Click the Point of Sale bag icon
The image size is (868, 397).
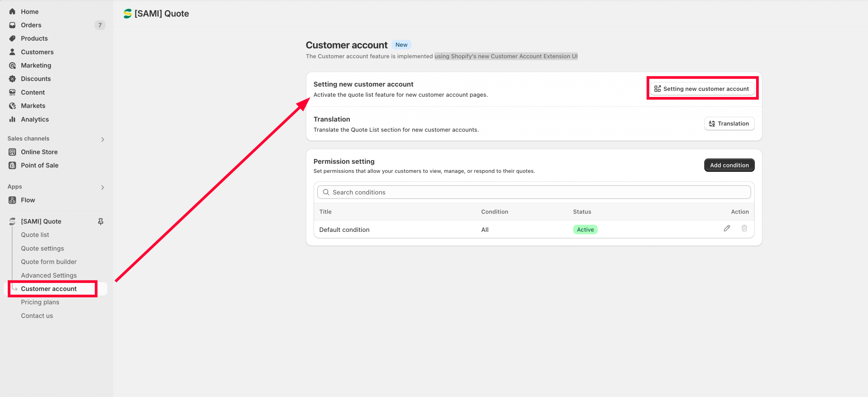(12, 165)
